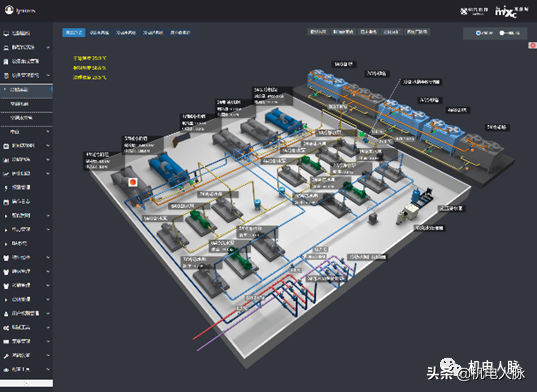Open the wrench icon sidebar menu
This screenshot has height=392, width=537.
6,356
